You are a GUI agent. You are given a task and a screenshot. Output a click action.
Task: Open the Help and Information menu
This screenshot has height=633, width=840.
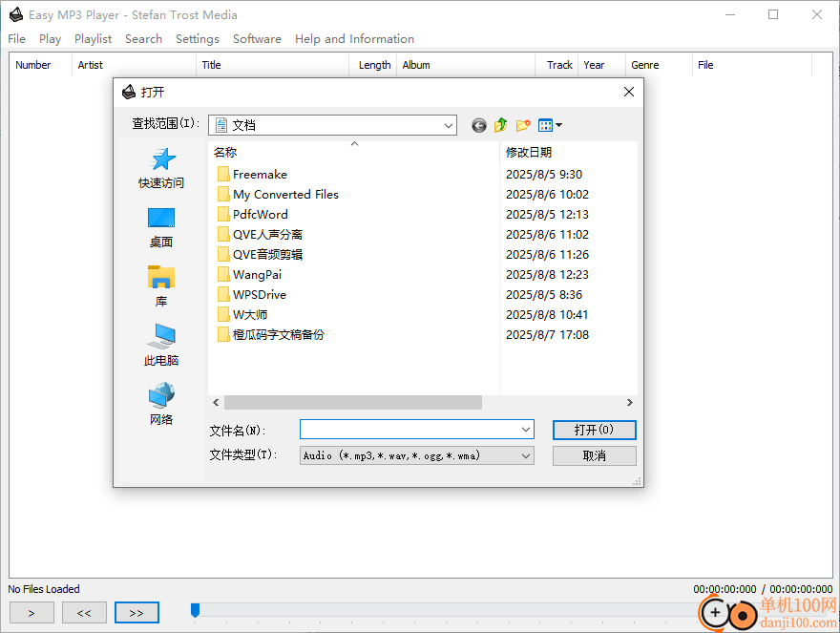[355, 39]
